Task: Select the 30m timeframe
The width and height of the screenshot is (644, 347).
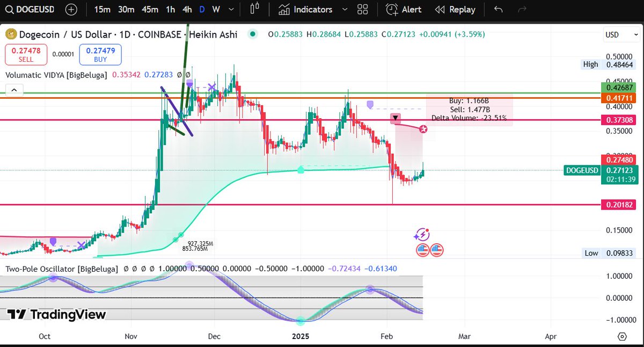Action: (126, 10)
